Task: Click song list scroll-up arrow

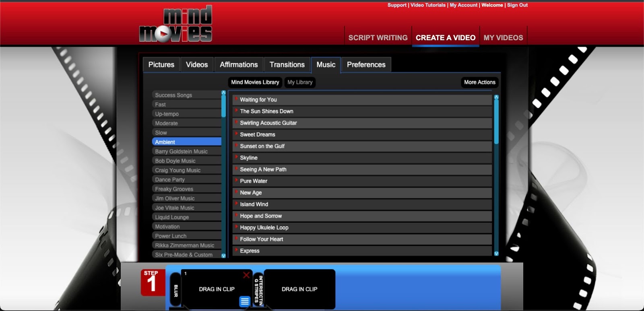Action: 496,97
